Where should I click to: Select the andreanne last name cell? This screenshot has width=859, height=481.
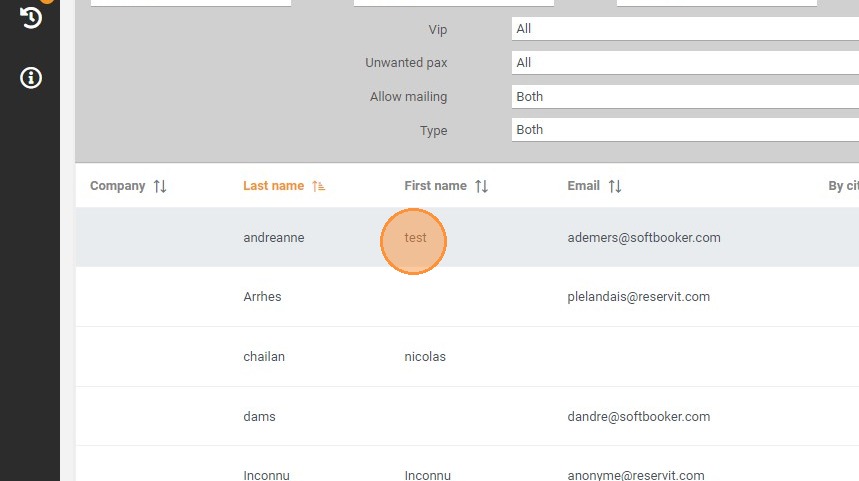pyautogui.click(x=274, y=237)
